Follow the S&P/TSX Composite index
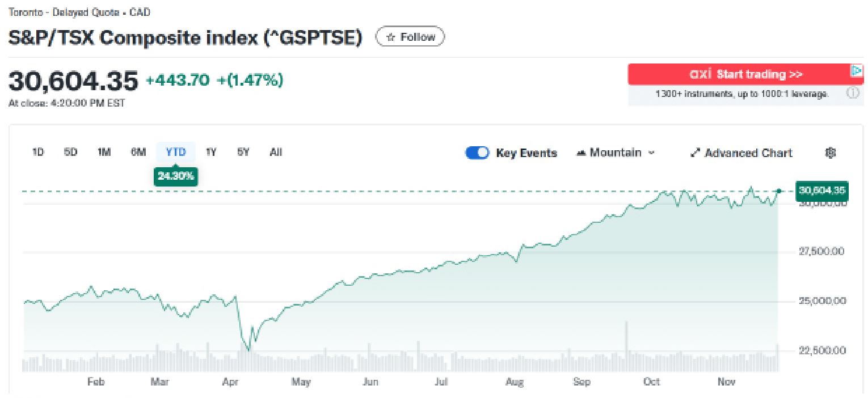Viewport: 868px width, 398px height. [x=410, y=37]
